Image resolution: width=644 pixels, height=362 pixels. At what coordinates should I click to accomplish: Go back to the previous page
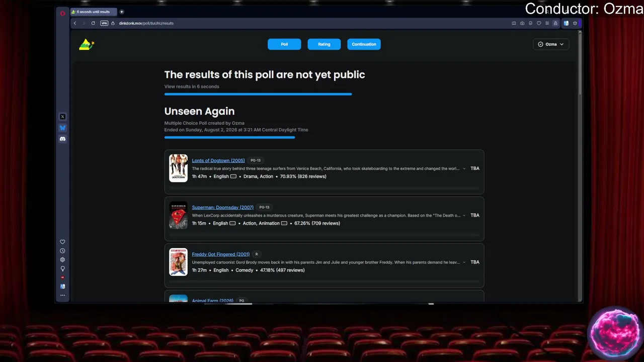point(75,23)
